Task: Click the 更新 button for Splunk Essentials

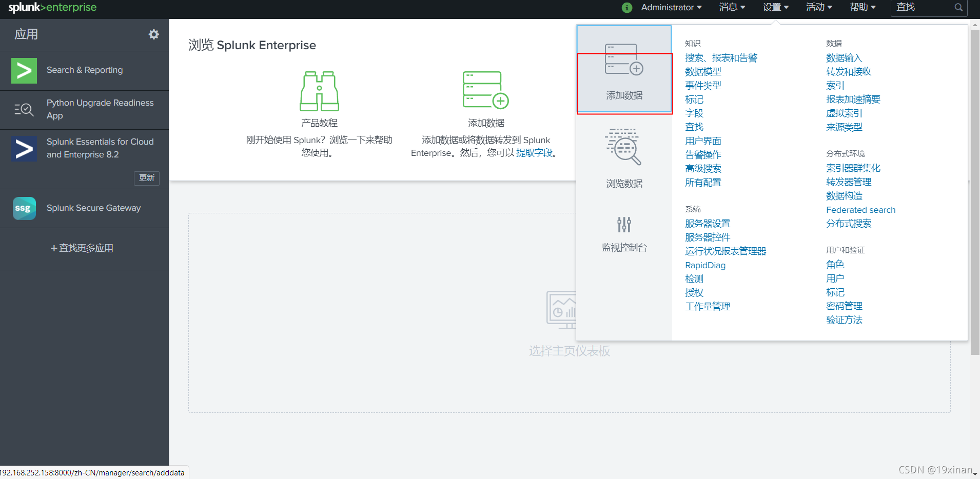Action: click(x=147, y=178)
